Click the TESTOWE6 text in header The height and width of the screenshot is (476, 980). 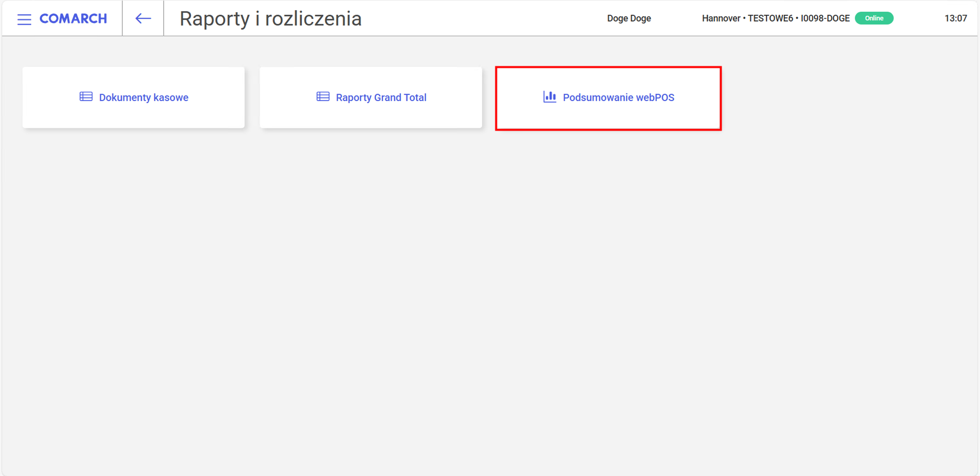tap(770, 18)
